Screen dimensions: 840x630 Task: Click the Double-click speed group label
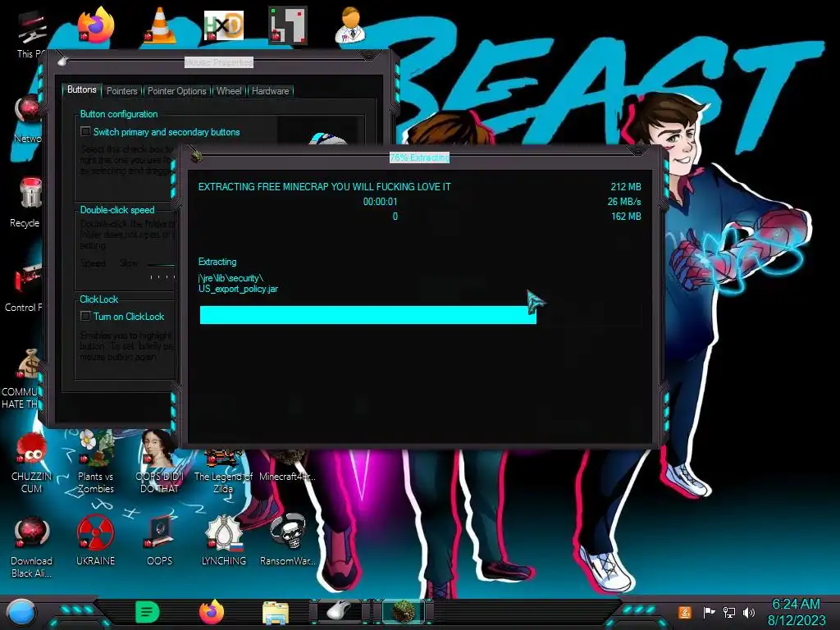tap(116, 210)
